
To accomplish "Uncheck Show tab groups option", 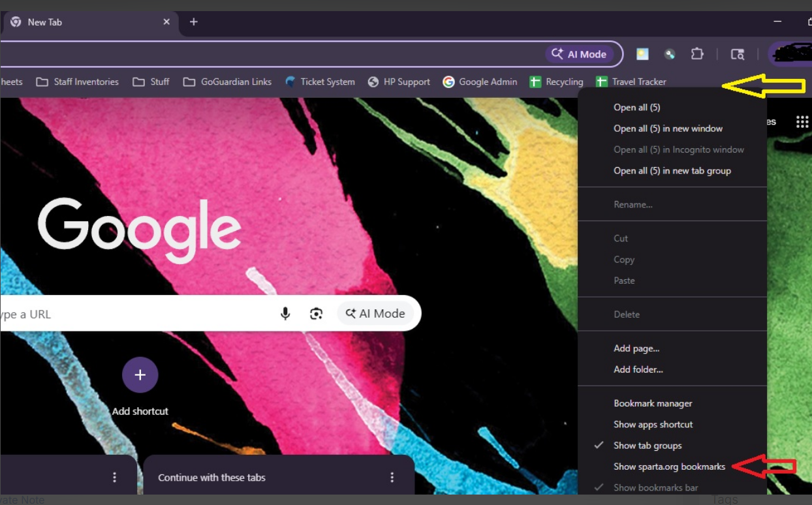I will click(648, 446).
